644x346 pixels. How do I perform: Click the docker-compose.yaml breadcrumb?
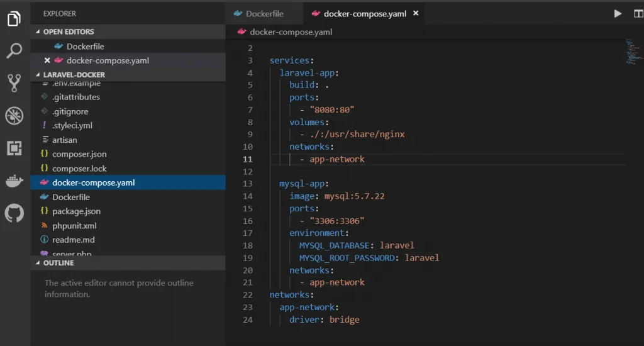point(286,31)
